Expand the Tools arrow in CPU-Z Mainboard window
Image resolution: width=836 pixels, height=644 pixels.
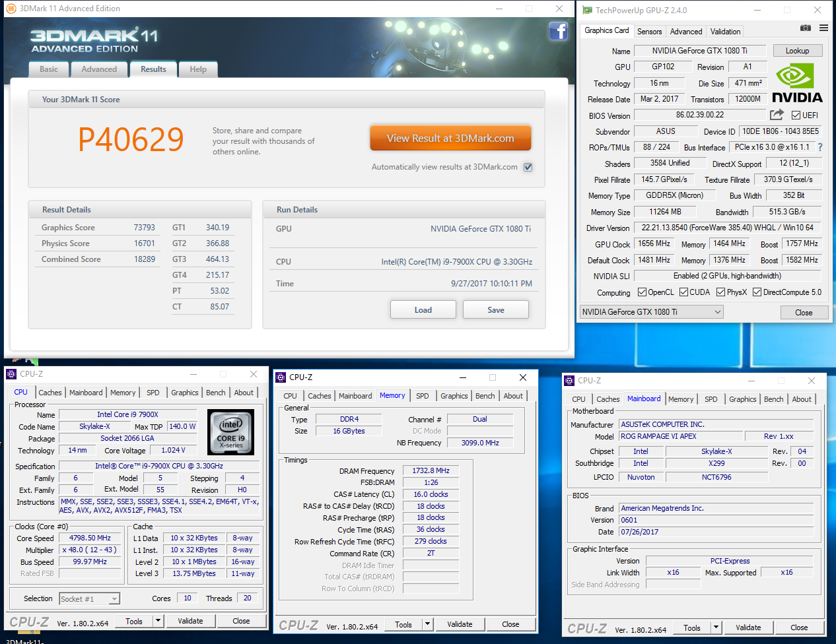(x=716, y=628)
